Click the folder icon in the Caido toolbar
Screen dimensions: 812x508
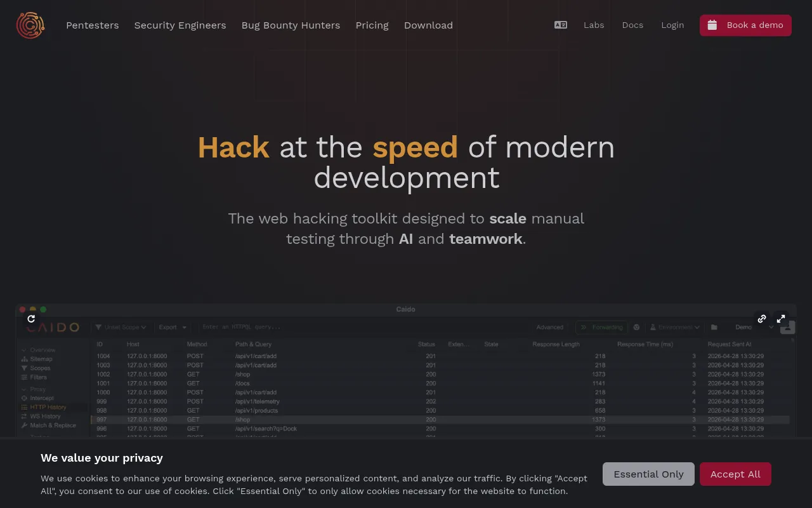point(714,327)
